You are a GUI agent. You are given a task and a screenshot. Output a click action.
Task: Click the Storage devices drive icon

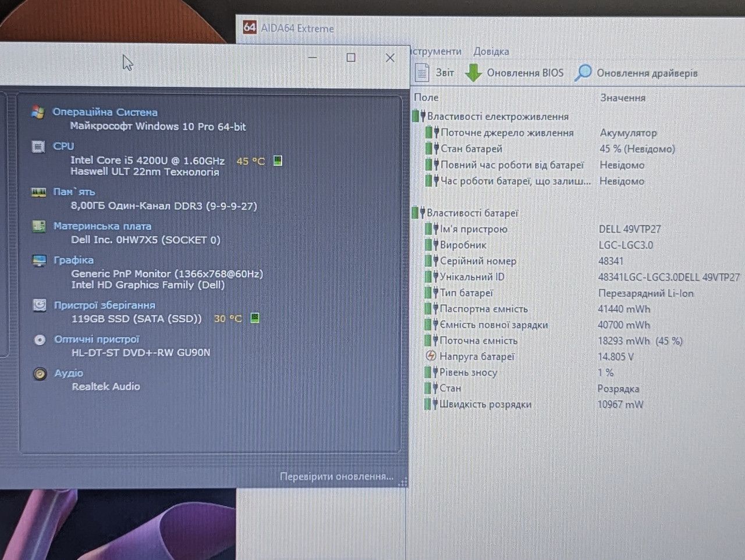[x=39, y=305]
